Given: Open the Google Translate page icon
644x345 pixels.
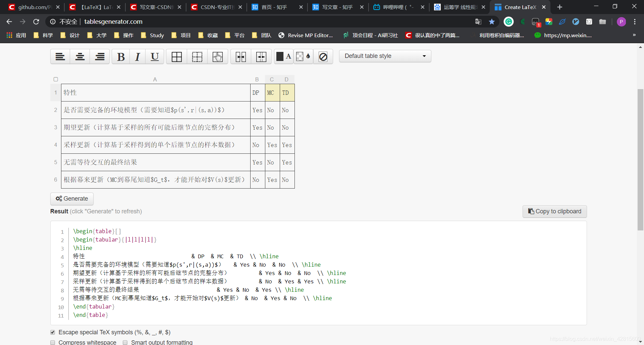Looking at the screenshot, I should point(478,21).
